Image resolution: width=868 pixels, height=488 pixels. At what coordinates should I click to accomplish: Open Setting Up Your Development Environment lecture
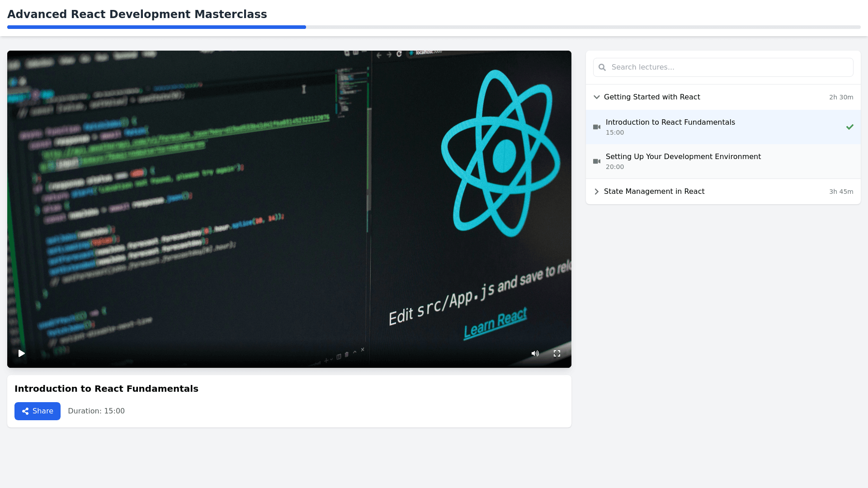click(683, 157)
